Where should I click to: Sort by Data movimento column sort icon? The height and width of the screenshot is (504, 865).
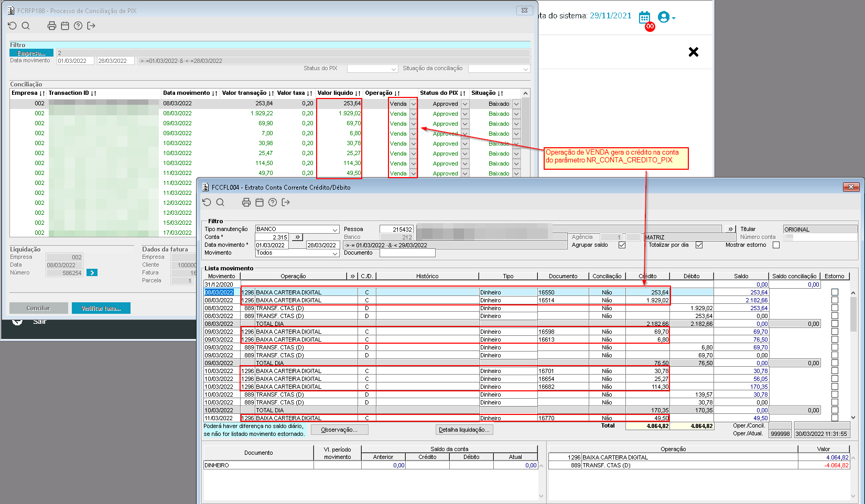click(214, 93)
